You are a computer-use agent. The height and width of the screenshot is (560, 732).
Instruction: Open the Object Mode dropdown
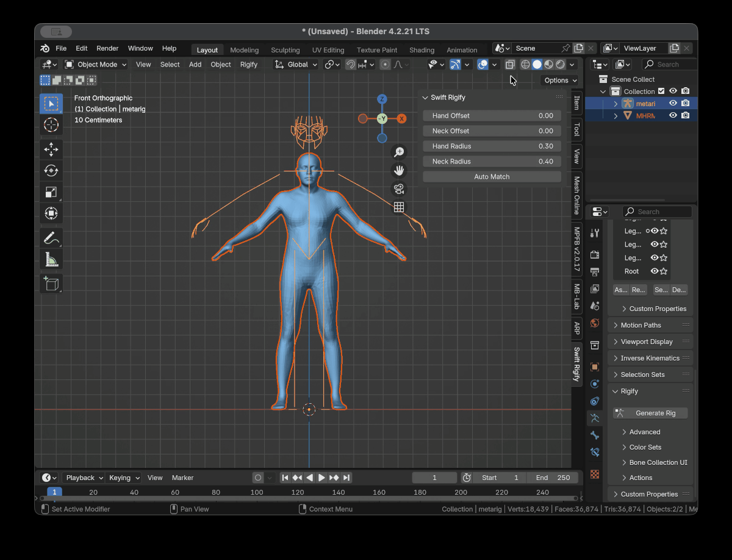96,64
